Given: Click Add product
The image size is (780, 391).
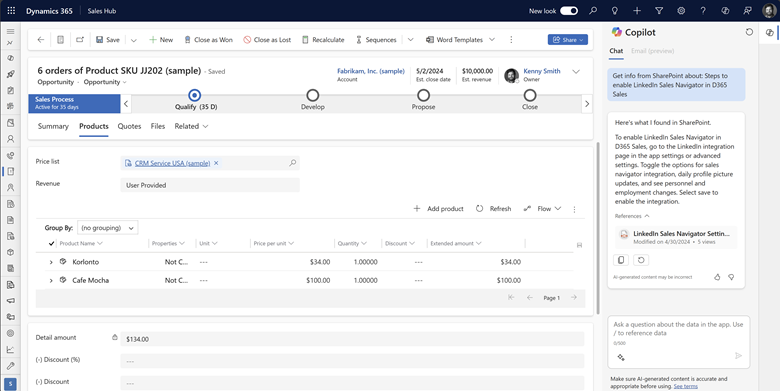Looking at the screenshot, I should pos(438,209).
